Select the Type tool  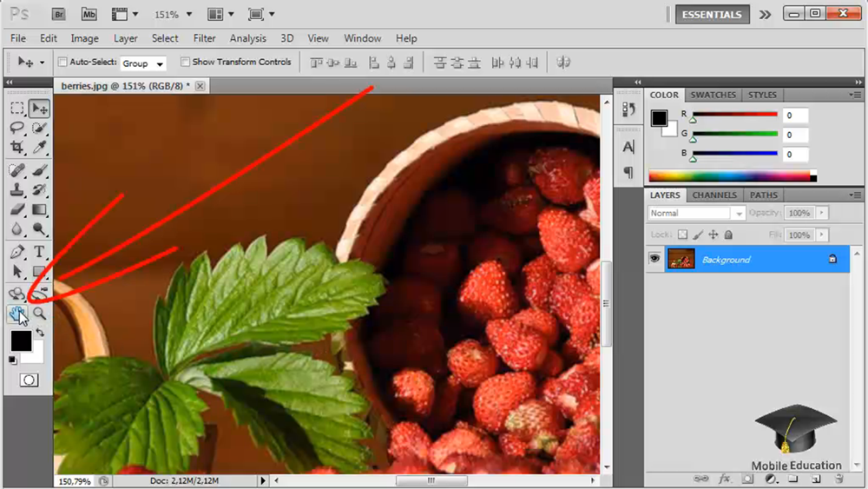click(39, 251)
